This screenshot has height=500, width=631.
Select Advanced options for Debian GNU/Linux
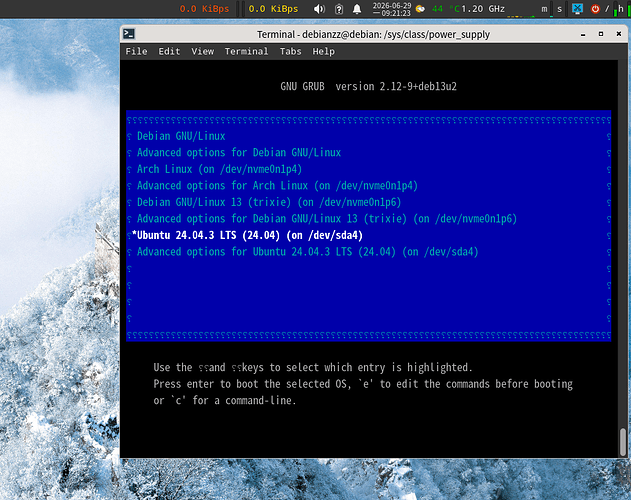click(239, 153)
